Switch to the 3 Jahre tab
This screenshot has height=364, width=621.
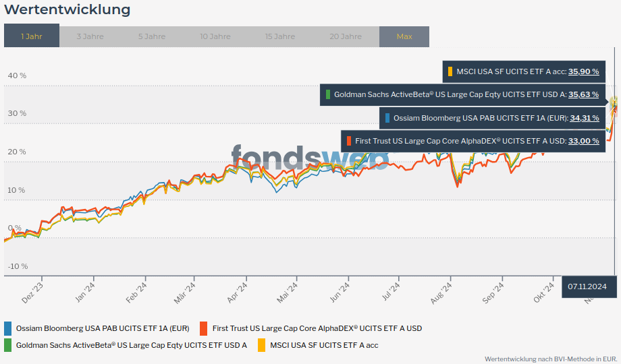(x=90, y=36)
